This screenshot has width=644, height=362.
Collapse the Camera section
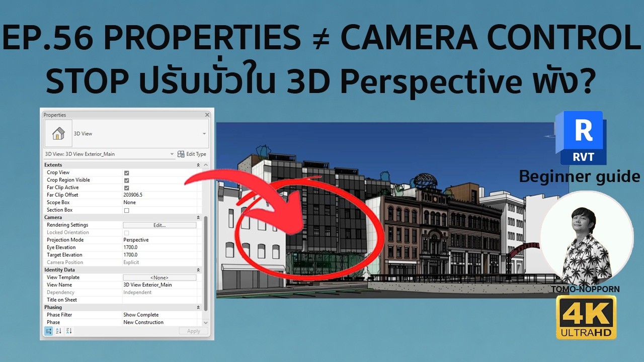[x=198, y=218]
